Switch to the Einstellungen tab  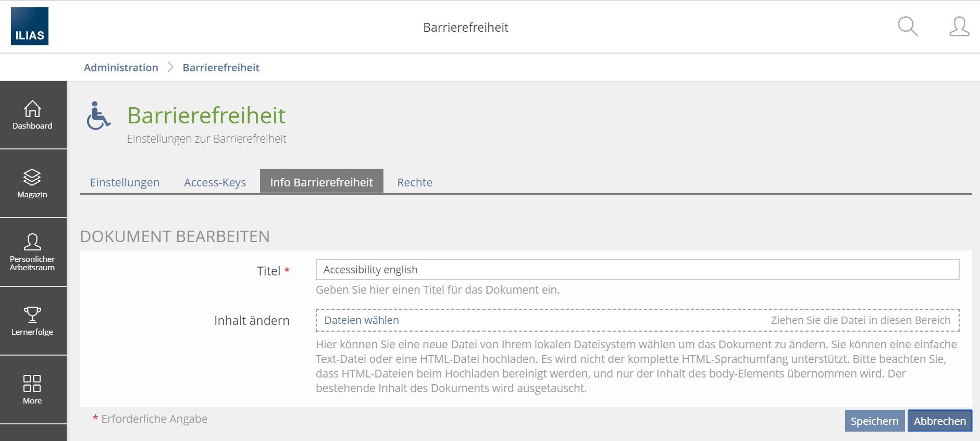point(125,182)
